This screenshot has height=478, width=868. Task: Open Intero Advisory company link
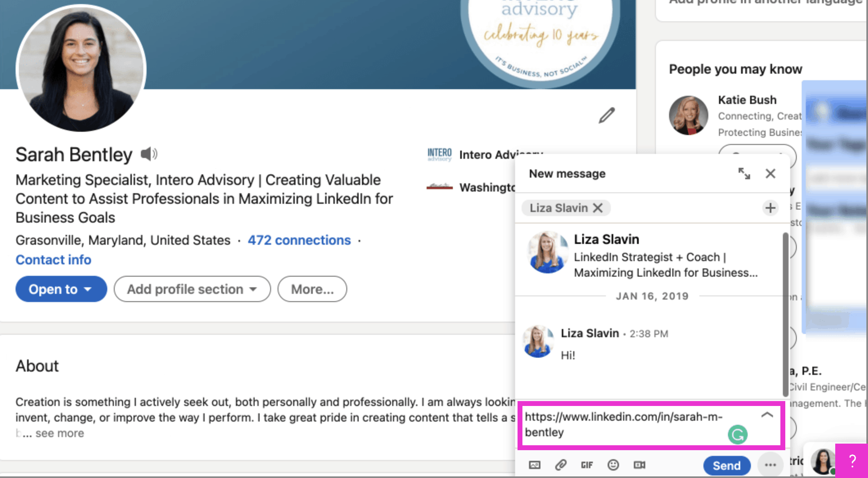[487, 155]
